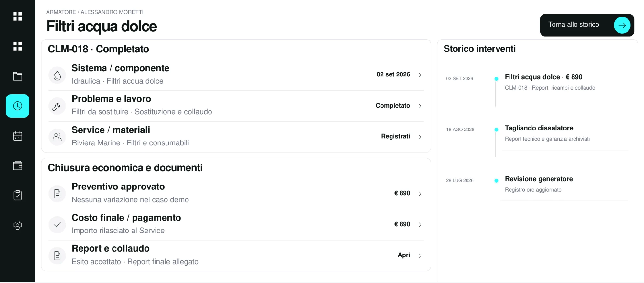Image resolution: width=644 pixels, height=283 pixels.
Task: Click the 02 SET 2026 timeline marker dot
Action: pyautogui.click(x=496, y=79)
